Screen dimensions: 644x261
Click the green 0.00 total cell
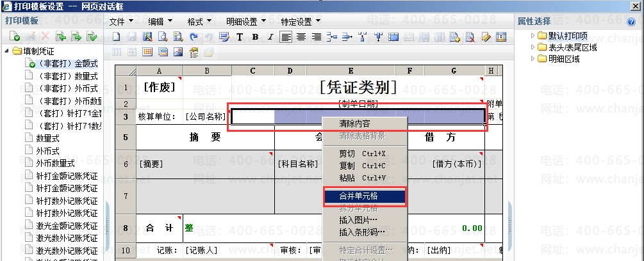click(x=472, y=228)
